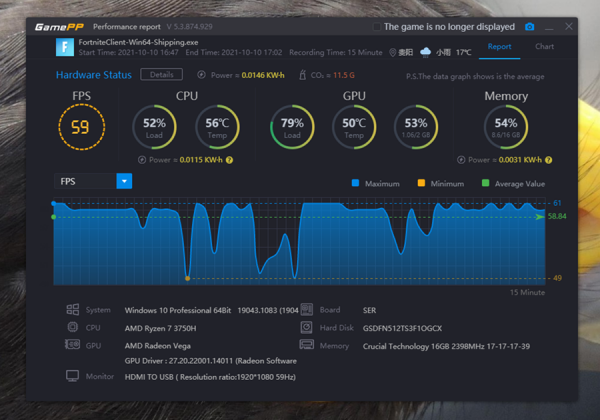
Task: Click the camera screenshot icon in title bar
Action: 530,26
